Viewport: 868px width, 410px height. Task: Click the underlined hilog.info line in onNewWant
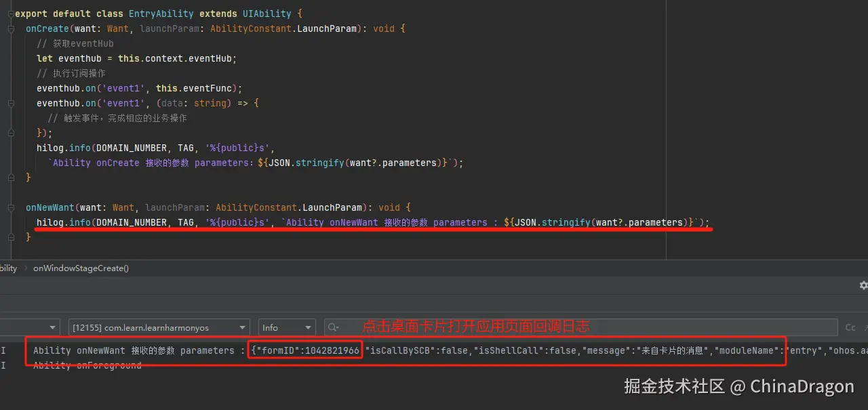point(373,222)
